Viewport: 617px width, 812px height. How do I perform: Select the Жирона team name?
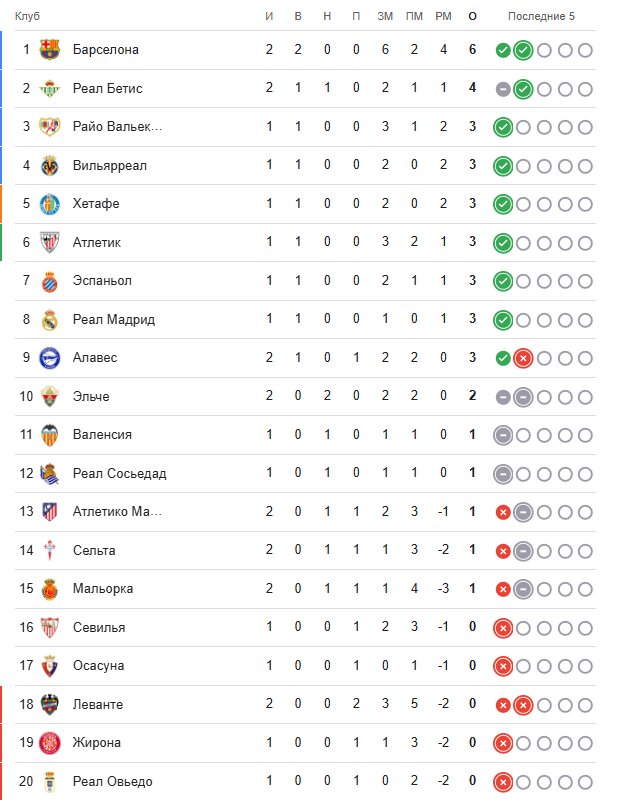97,743
